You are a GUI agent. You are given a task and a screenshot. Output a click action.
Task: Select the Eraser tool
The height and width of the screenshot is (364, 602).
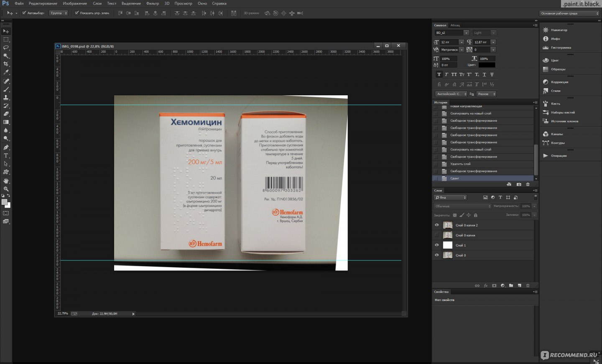pos(6,114)
